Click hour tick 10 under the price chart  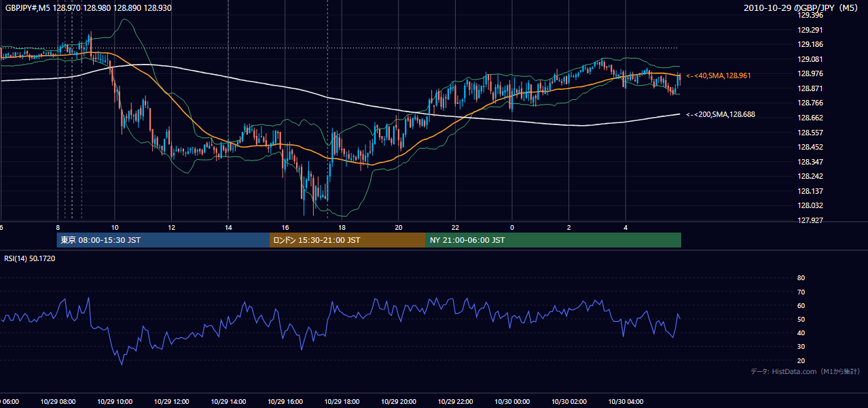tap(115, 228)
